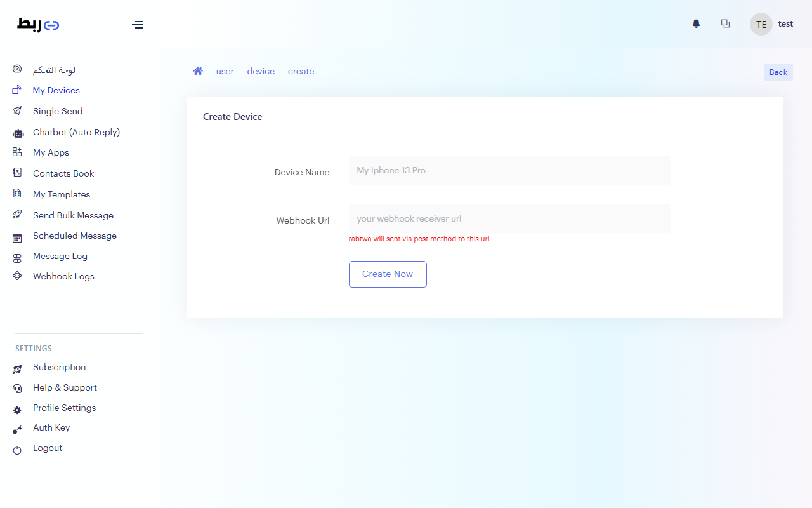Image resolution: width=812 pixels, height=508 pixels.
Task: Go to Contacts Book page
Action: (x=63, y=173)
